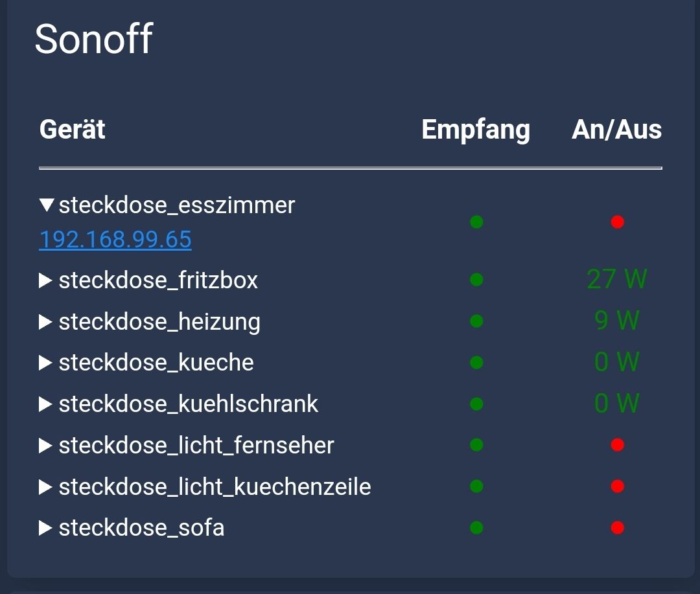Collapse the steckdose_esszimmer entry
This screenshot has height=594, width=700.
coord(46,205)
